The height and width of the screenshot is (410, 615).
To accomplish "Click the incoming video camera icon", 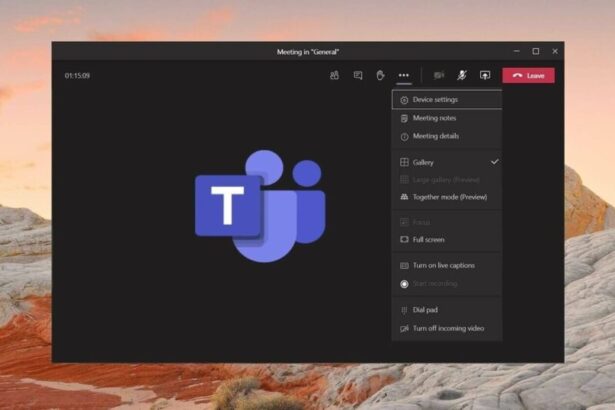I will (404, 329).
